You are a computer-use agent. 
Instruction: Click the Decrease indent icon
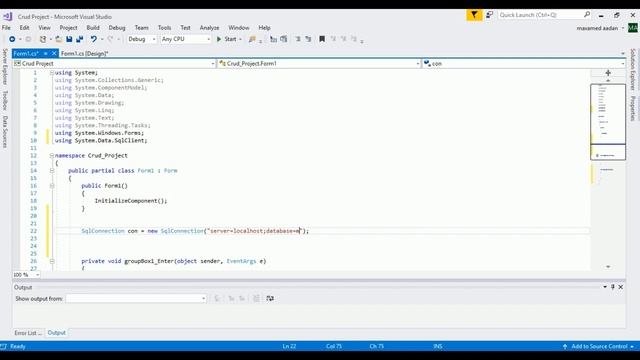click(x=298, y=39)
